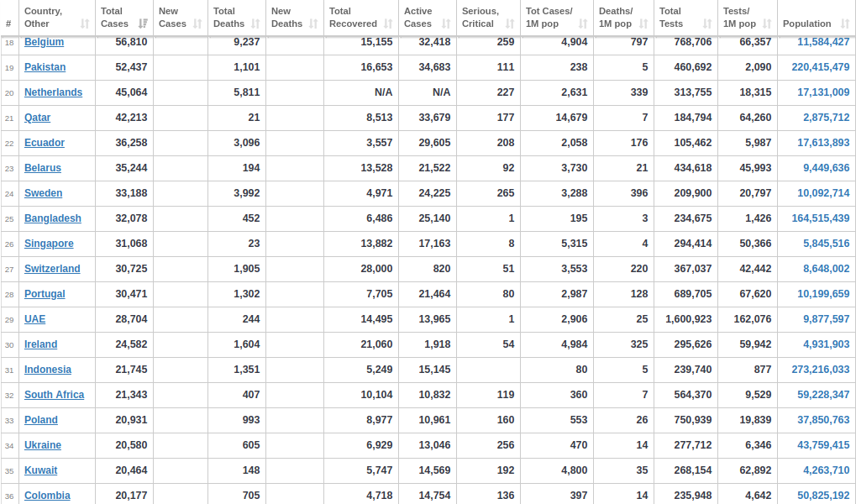This screenshot has width=856, height=504.
Task: Click the Total Cases sort icon
Action: pos(143,24)
